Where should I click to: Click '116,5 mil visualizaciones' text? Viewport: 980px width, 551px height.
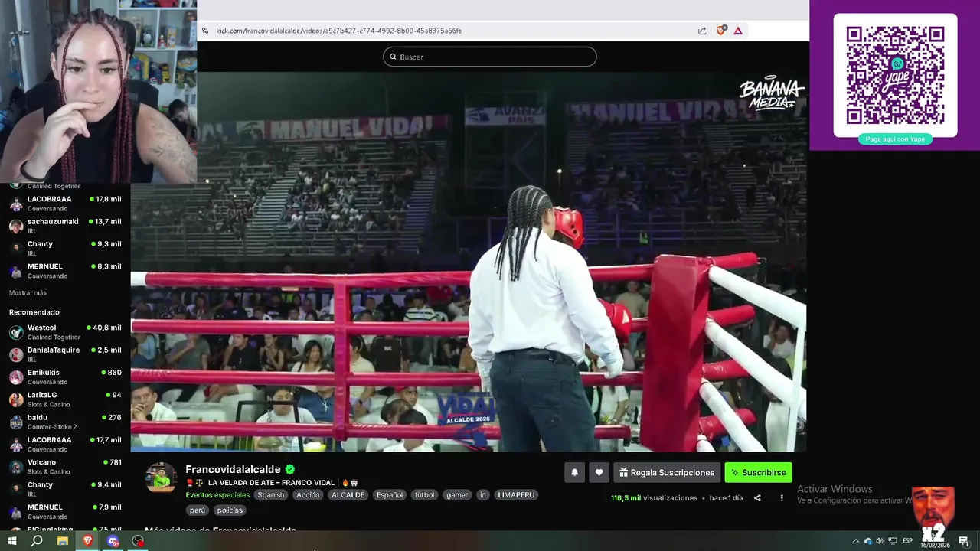pyautogui.click(x=654, y=498)
